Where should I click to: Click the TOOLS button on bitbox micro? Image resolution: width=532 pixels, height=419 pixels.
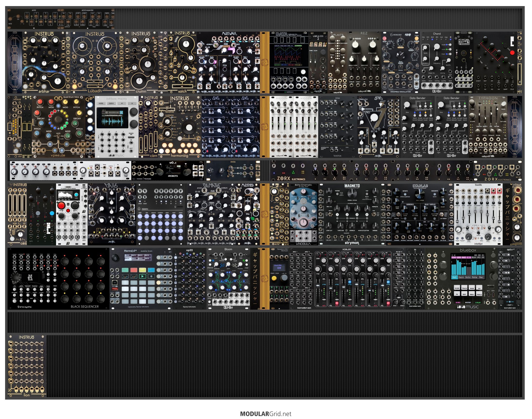(x=111, y=103)
